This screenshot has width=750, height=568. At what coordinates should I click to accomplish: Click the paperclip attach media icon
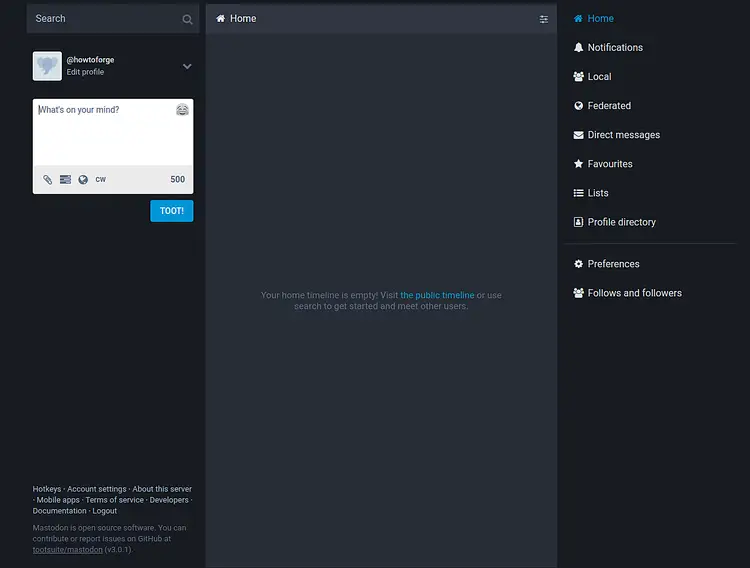tap(47, 180)
